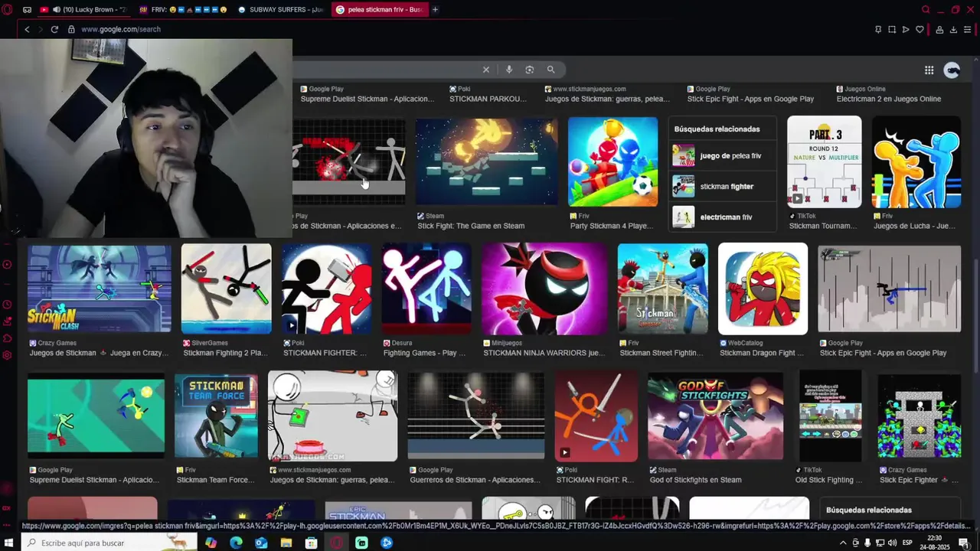This screenshot has width=980, height=551.
Task: Open the Juegos de Lucha Friv image
Action: [916, 161]
